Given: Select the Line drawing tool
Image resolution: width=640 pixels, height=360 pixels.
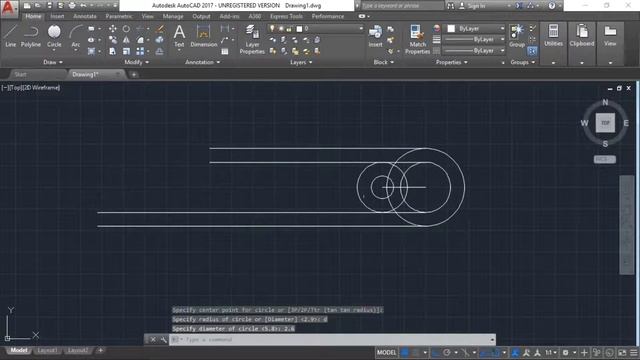Looking at the screenshot, I should (x=11, y=36).
